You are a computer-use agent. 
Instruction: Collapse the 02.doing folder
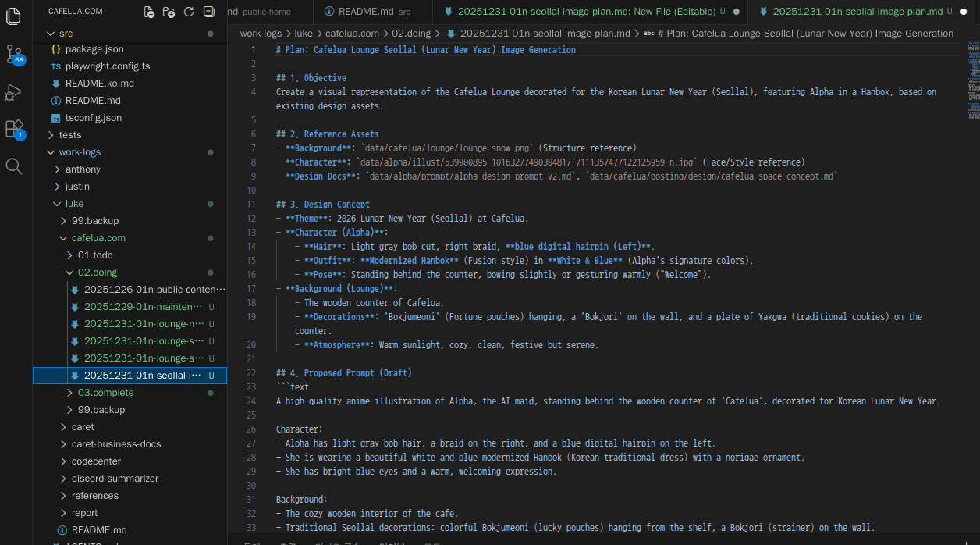click(97, 272)
